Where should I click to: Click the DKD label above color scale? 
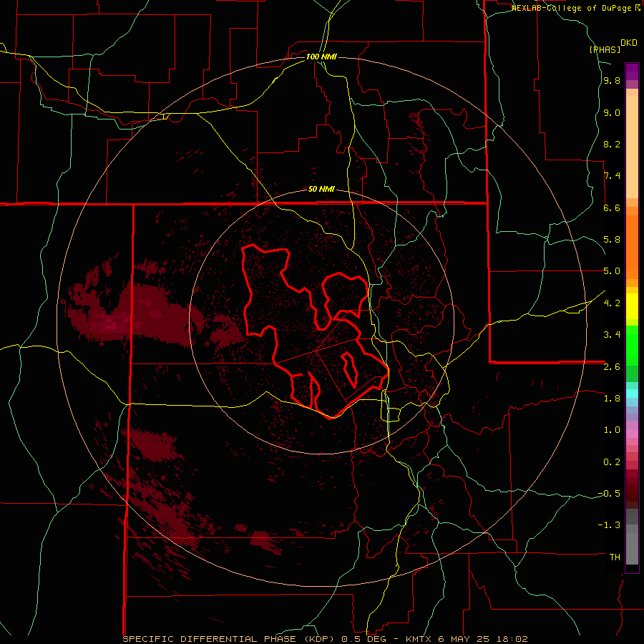click(629, 43)
